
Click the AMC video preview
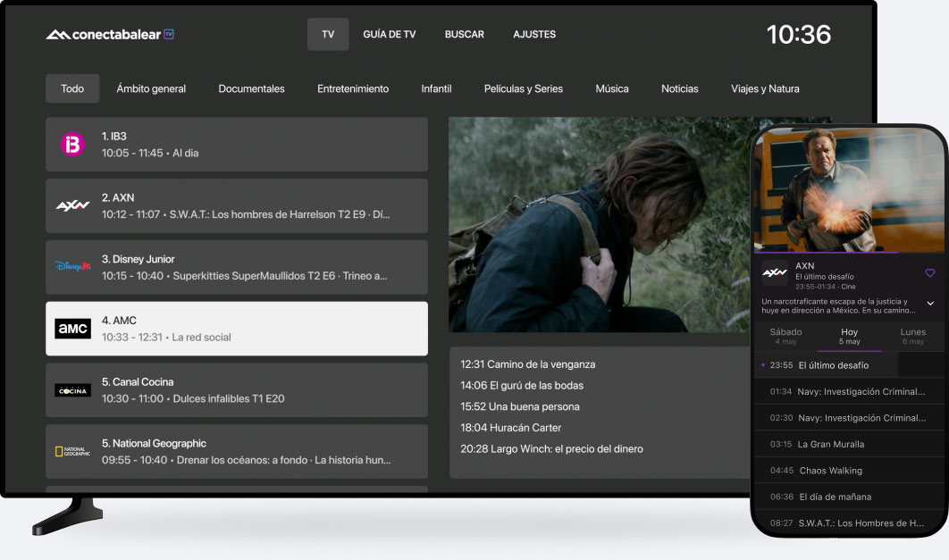pyautogui.click(x=600, y=224)
